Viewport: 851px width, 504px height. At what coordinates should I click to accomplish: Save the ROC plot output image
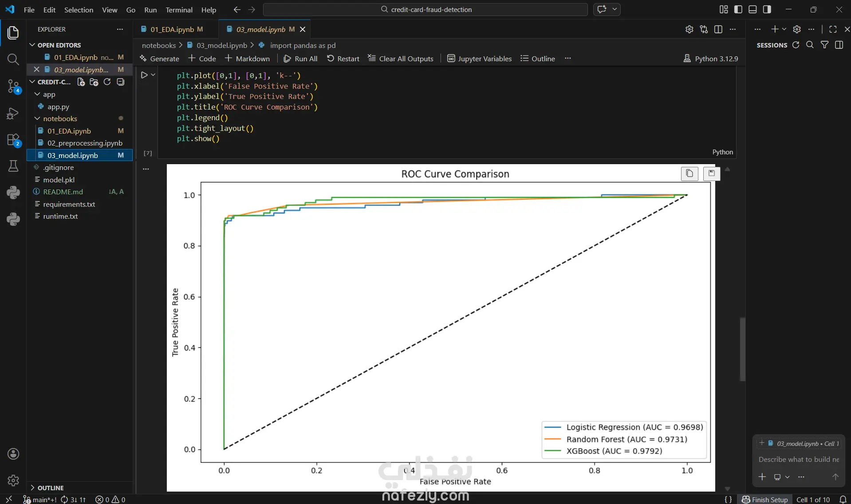click(711, 173)
